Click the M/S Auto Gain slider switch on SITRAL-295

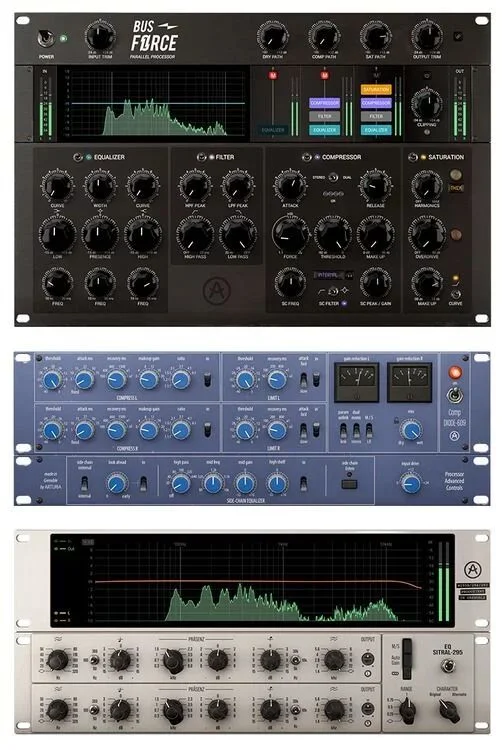(x=407, y=659)
